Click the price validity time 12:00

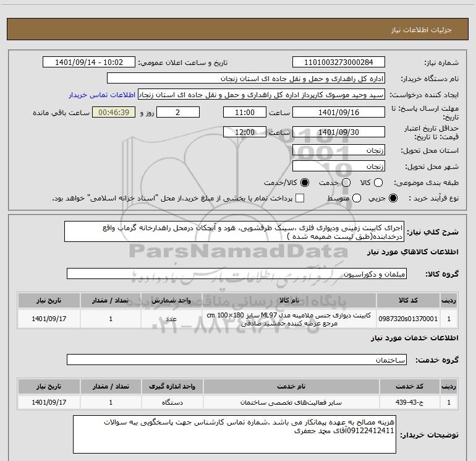tap(245, 132)
